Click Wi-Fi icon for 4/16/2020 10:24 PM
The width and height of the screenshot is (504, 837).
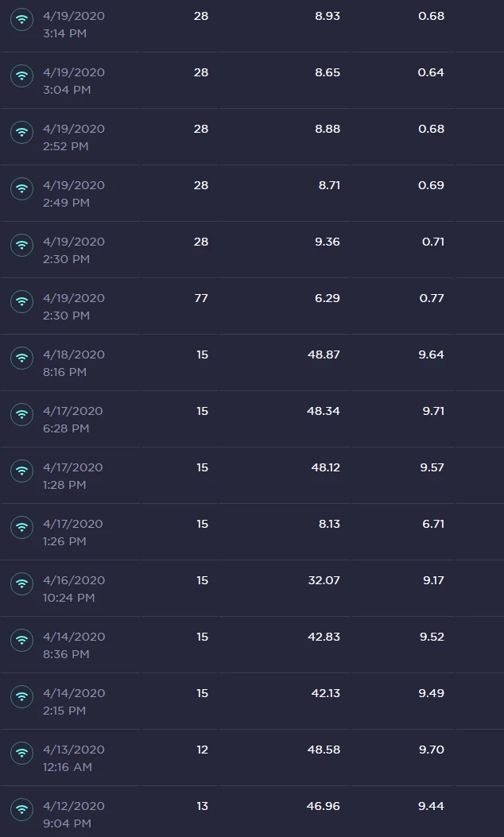[x=22, y=583]
